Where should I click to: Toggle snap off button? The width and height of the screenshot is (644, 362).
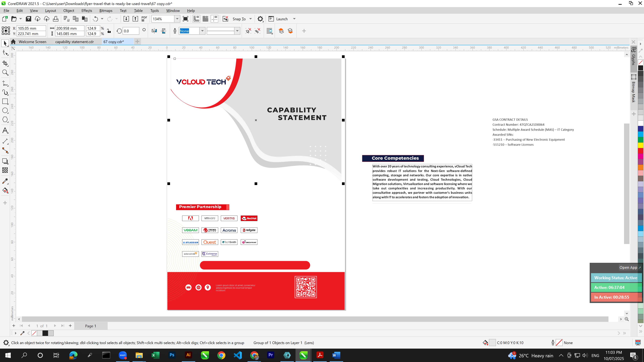tap(226, 19)
